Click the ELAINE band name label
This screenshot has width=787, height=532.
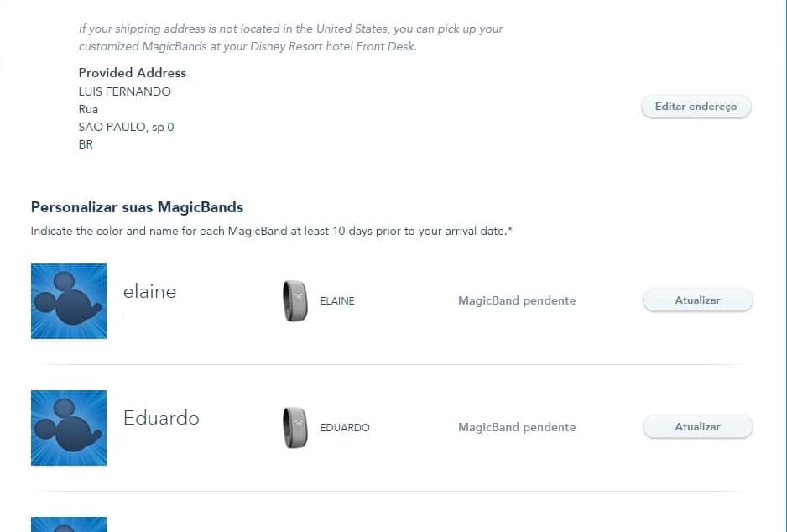coord(337,300)
